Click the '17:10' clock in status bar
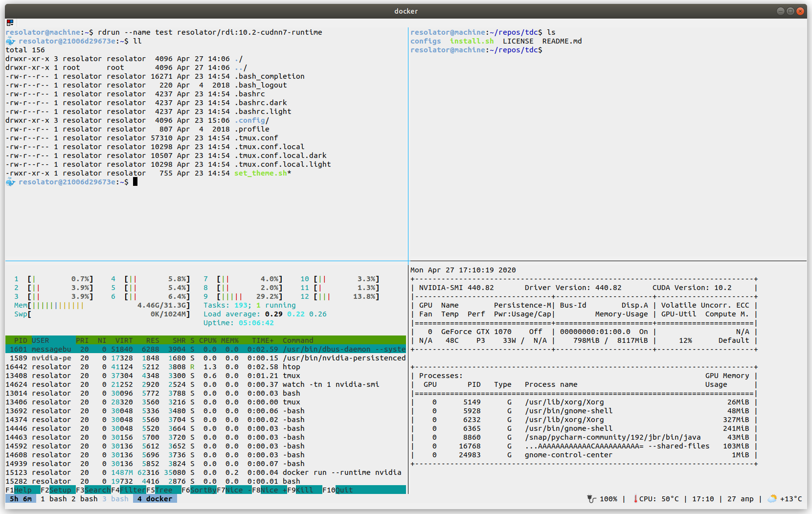This screenshot has height=514, width=812. [x=703, y=499]
